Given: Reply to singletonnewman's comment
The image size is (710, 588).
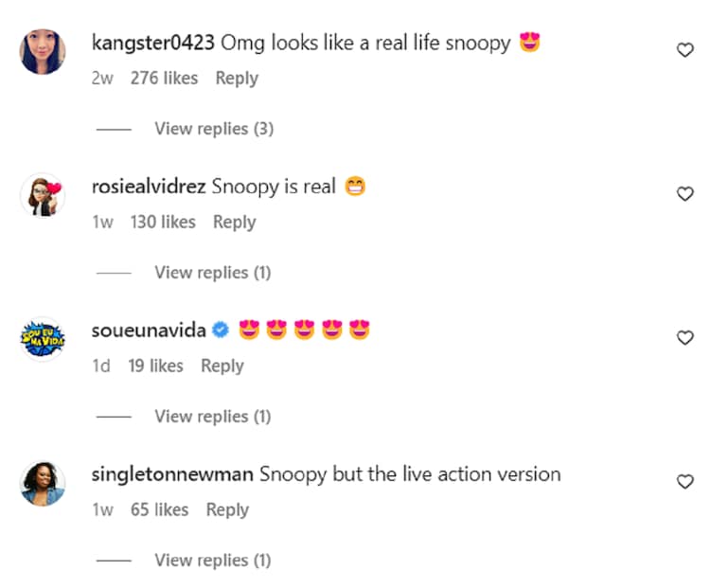Looking at the screenshot, I should click(x=227, y=510).
